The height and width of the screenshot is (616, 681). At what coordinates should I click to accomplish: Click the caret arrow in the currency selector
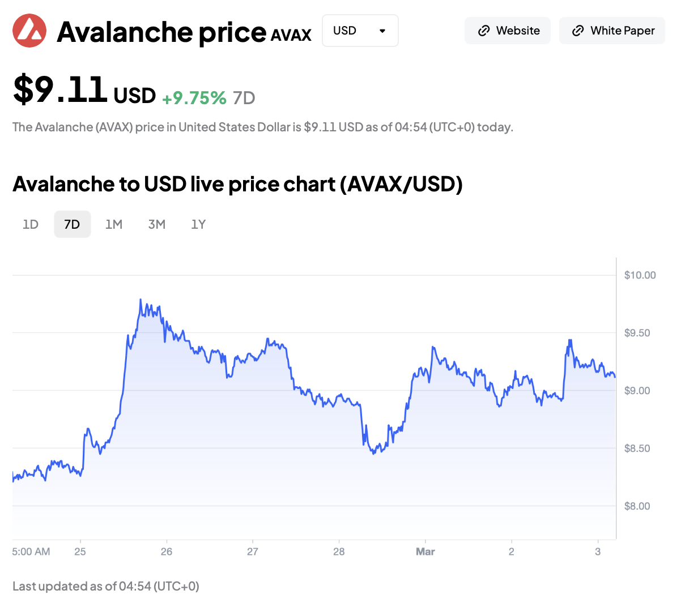pos(382,31)
